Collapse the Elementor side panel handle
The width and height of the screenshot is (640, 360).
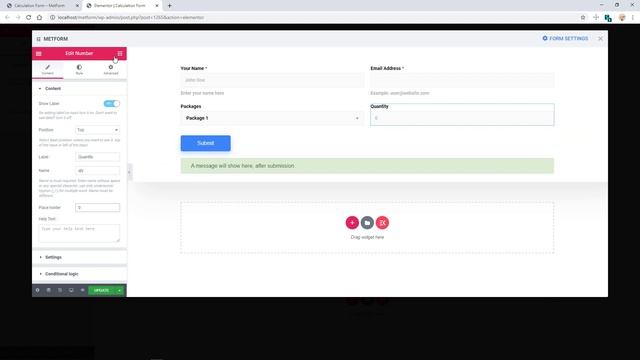pyautogui.click(x=129, y=172)
